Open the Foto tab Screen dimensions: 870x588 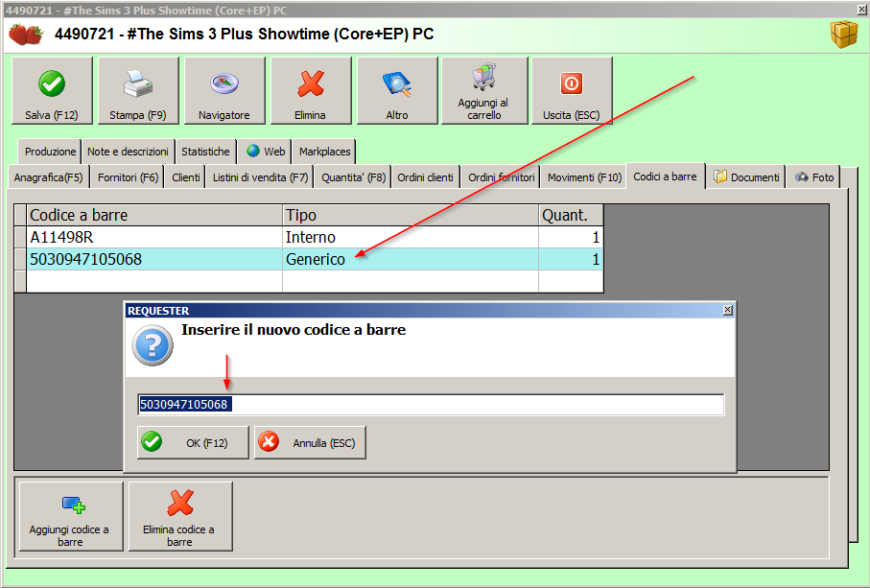814,177
